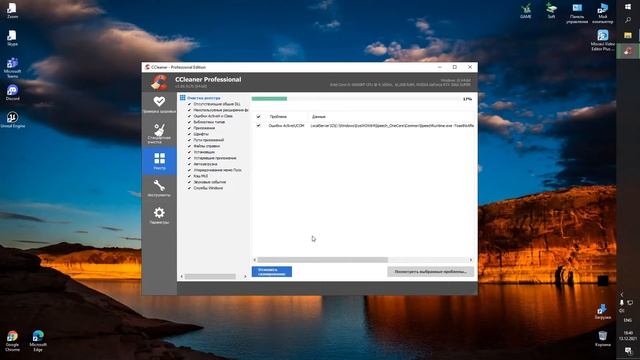640x360 pixels.
Task: Open Панель управления desktop icon
Action: (x=577, y=13)
